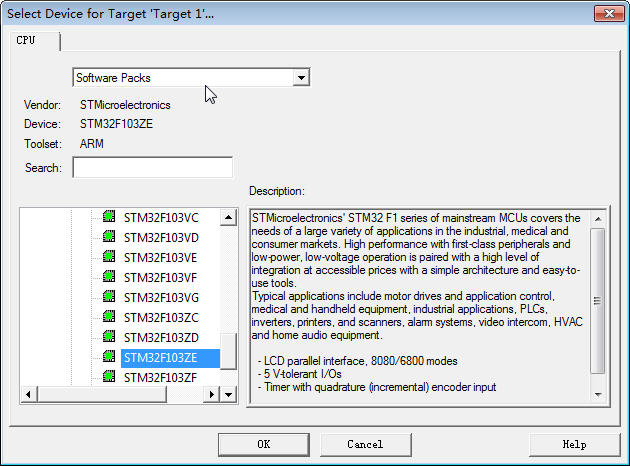Click the chip icon beside STM32F103ZD
Viewport: 630px width, 466px height.
pyautogui.click(x=109, y=336)
